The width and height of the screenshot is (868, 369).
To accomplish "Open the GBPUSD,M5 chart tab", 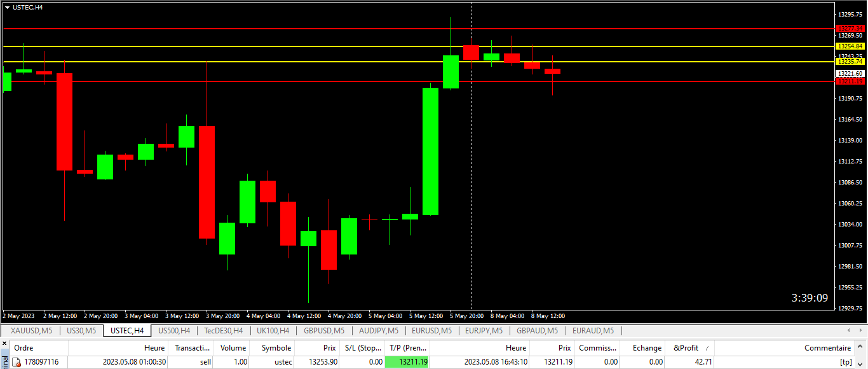I will click(324, 331).
